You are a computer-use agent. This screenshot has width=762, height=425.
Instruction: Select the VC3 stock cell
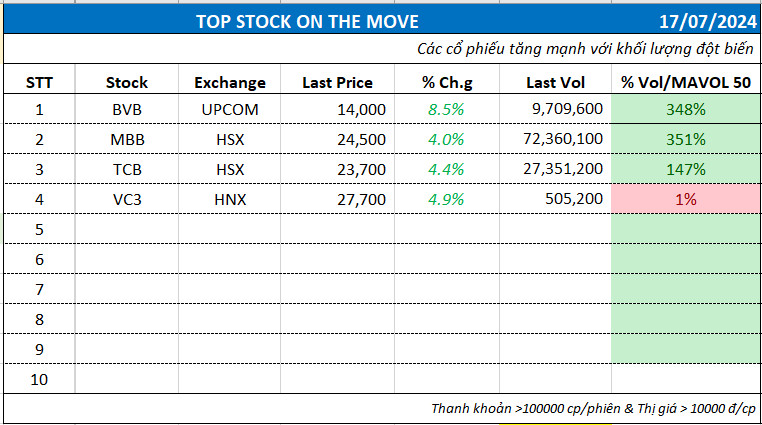[x=126, y=200]
